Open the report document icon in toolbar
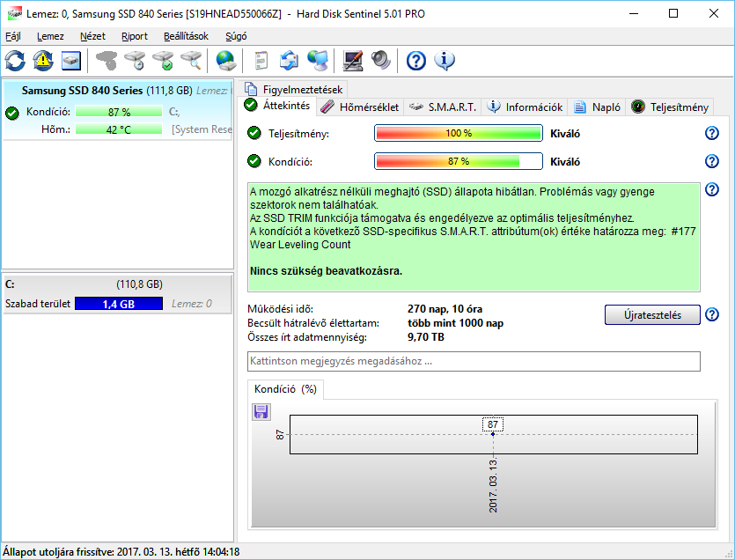Screen dimensions: 735x560 [x=261, y=61]
